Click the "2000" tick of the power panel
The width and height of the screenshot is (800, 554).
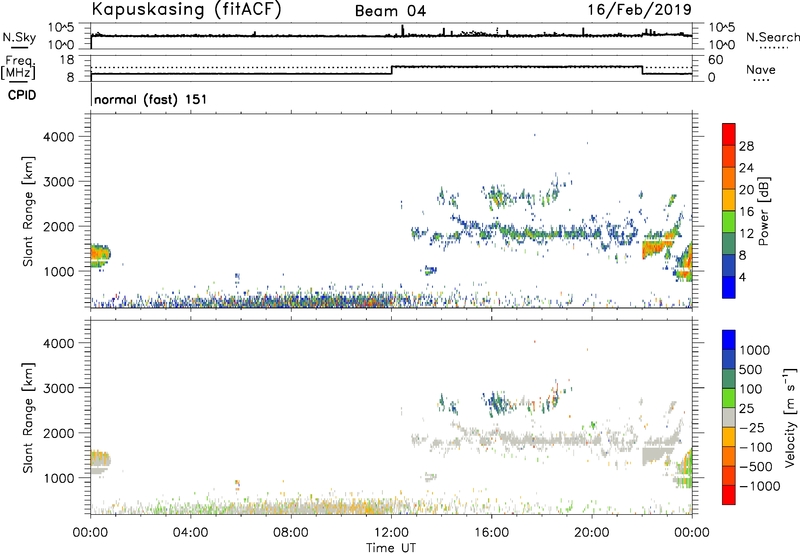click(58, 226)
